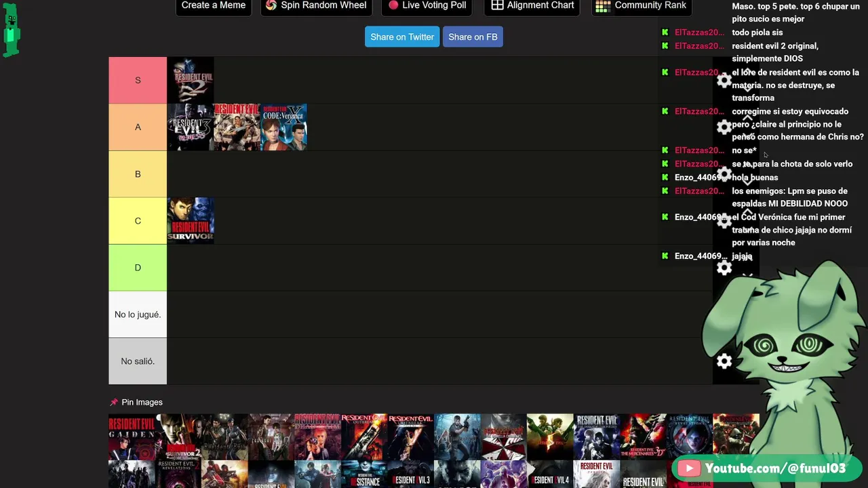
Task: Select the D tier label cell
Action: pyautogui.click(x=138, y=267)
